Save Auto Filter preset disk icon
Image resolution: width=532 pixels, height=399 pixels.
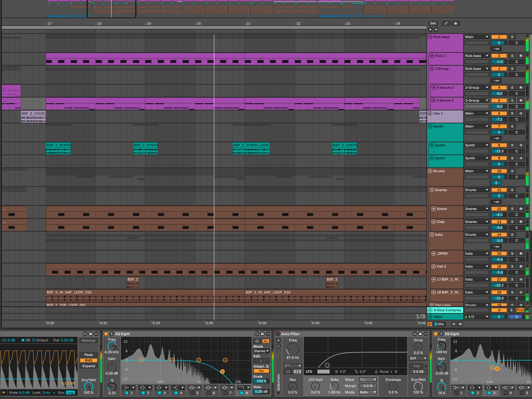point(420,334)
